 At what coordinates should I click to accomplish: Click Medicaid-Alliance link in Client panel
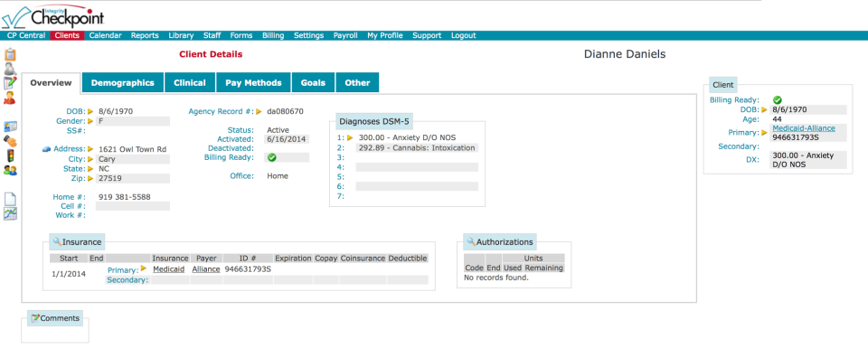[x=804, y=128]
